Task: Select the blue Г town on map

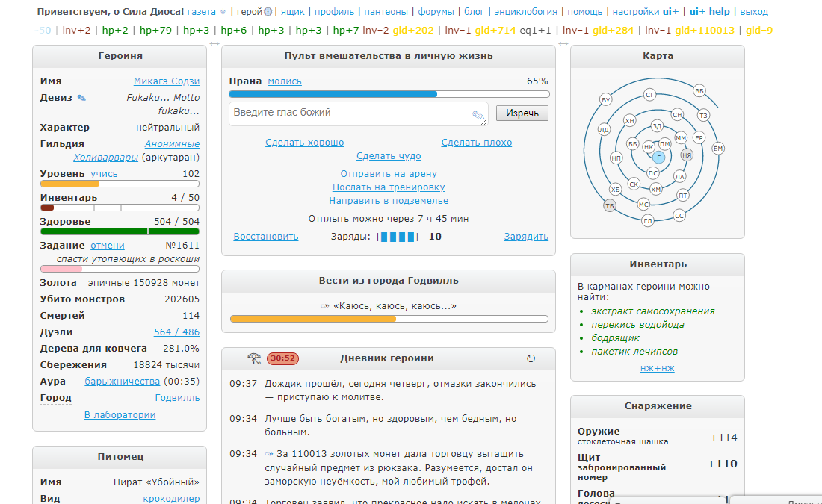Action: tap(658, 158)
